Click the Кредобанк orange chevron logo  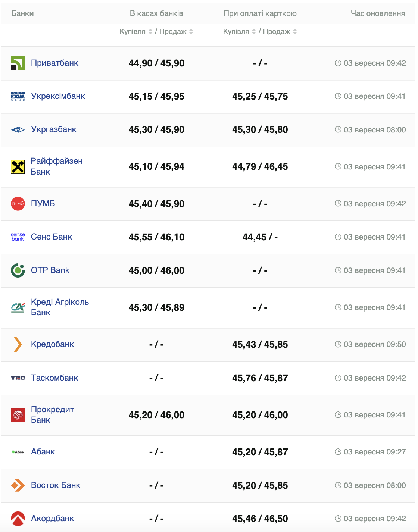(18, 344)
